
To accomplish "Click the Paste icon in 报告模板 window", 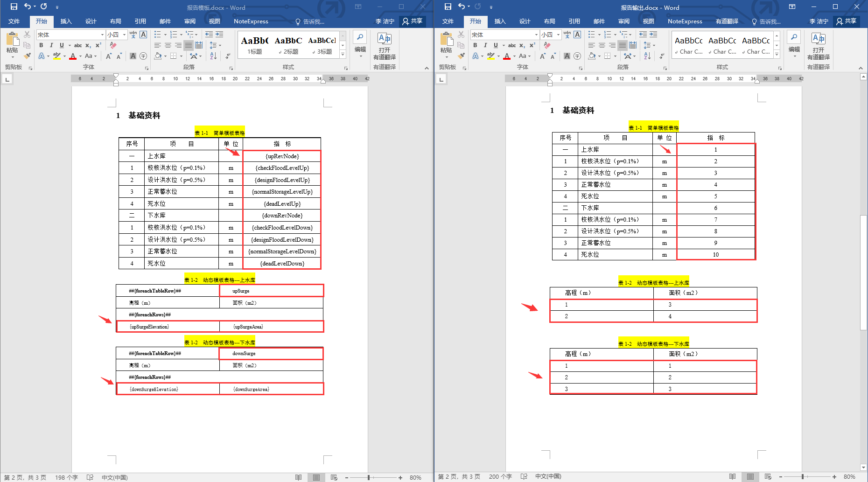I will click(x=12, y=40).
